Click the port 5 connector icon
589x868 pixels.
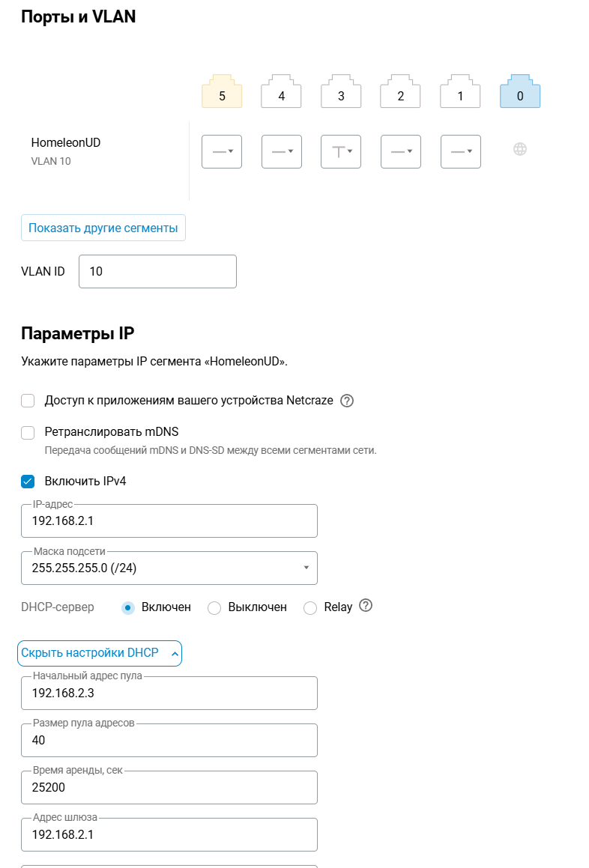[x=222, y=92]
